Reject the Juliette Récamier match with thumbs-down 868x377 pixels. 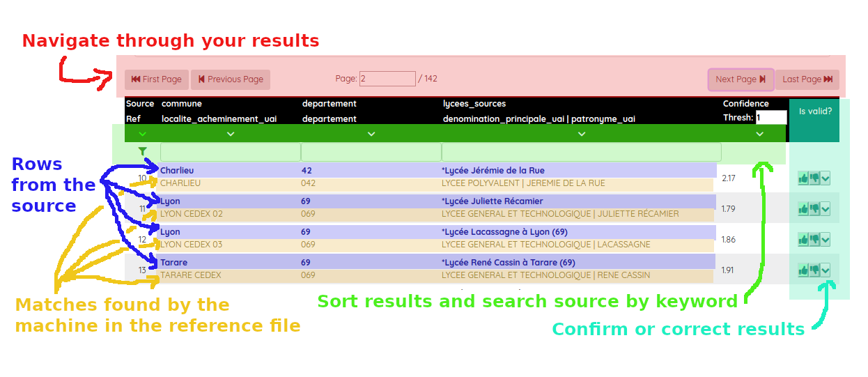click(x=814, y=208)
